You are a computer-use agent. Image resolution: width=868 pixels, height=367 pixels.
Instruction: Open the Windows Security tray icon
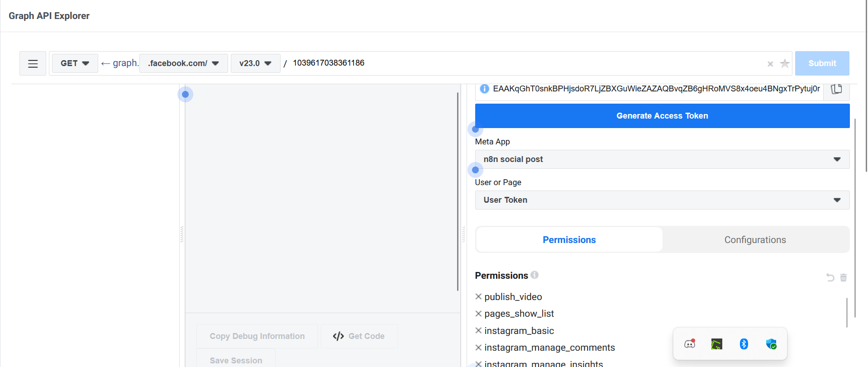(x=771, y=344)
